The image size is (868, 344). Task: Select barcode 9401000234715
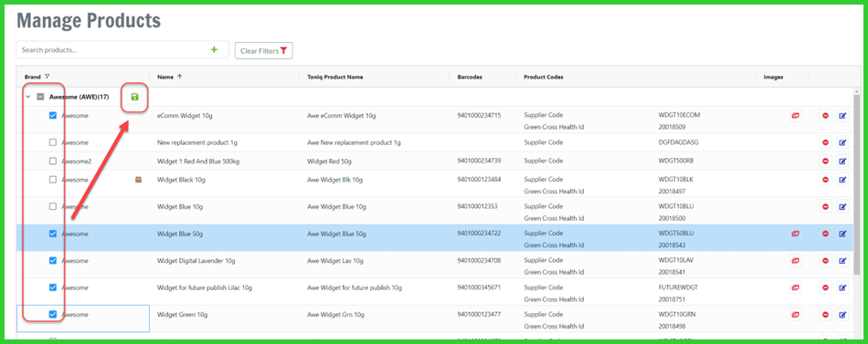click(479, 116)
